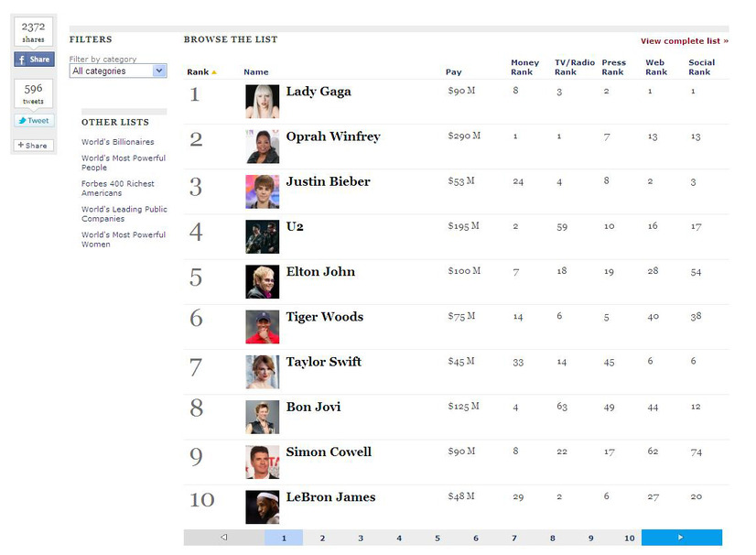Jump to page 8 of the list
Image resolution: width=756 pixels, height=555 pixels.
pos(553,538)
